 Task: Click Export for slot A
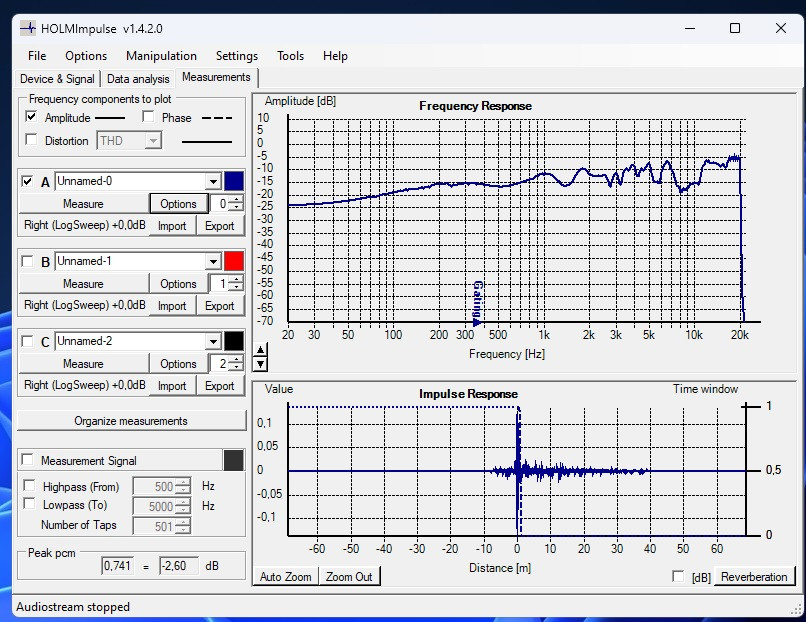(x=219, y=226)
